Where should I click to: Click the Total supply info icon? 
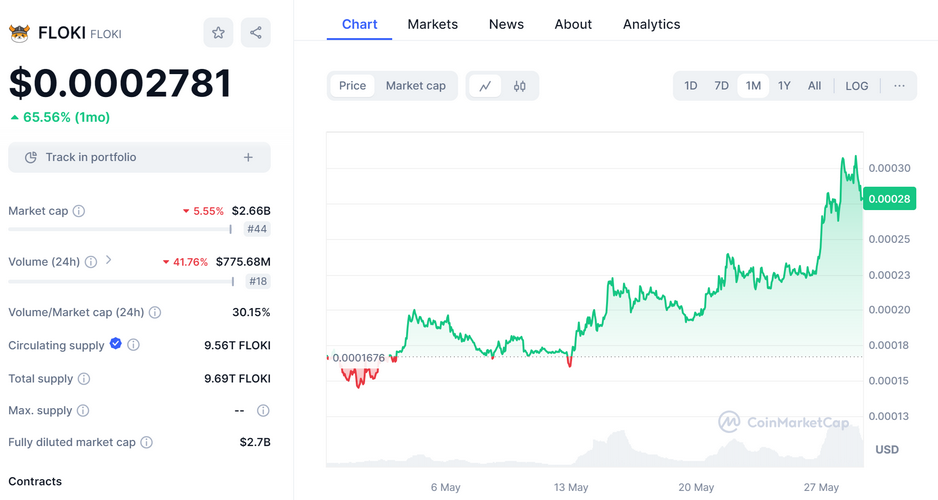[84, 379]
